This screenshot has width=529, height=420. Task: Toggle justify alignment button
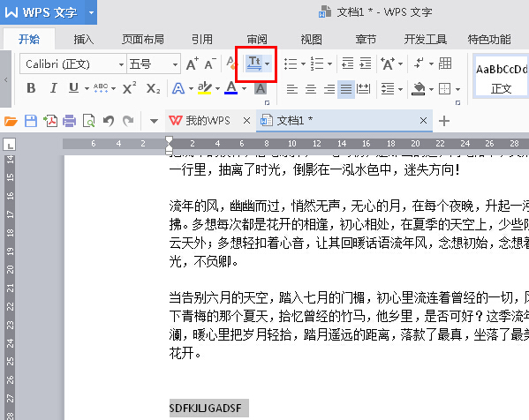pyautogui.click(x=346, y=89)
